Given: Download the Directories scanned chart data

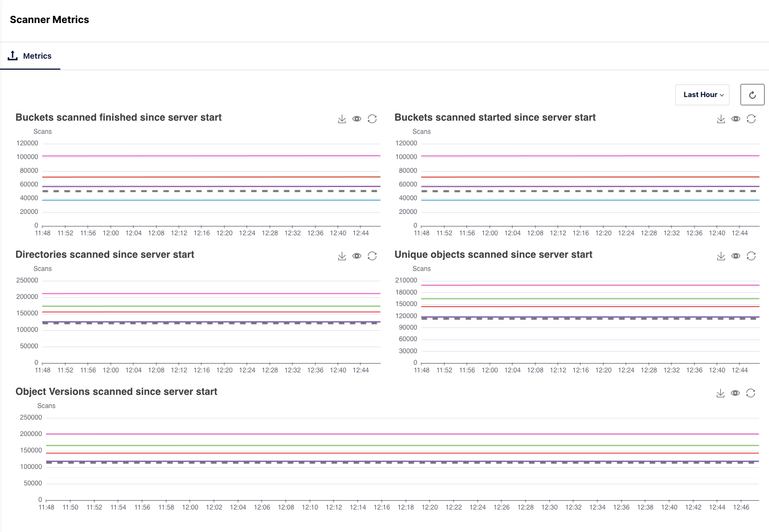Looking at the screenshot, I should (342, 256).
